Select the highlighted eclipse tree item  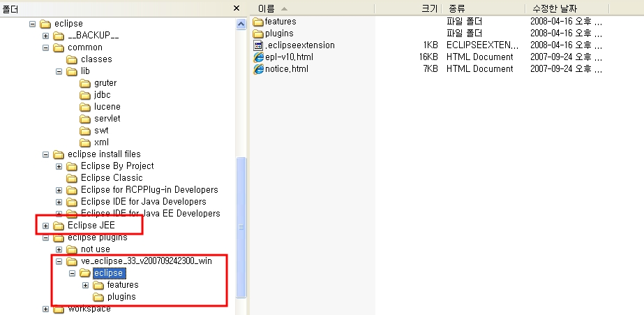click(110, 273)
